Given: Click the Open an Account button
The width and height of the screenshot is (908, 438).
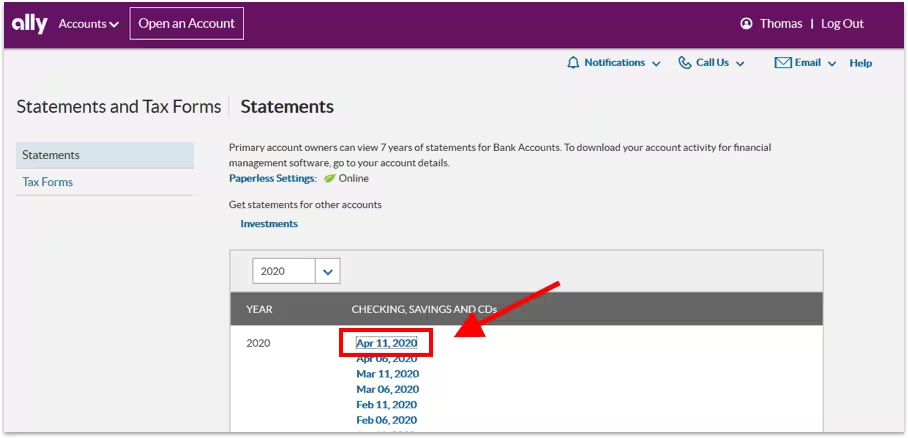Looking at the screenshot, I should tap(186, 24).
